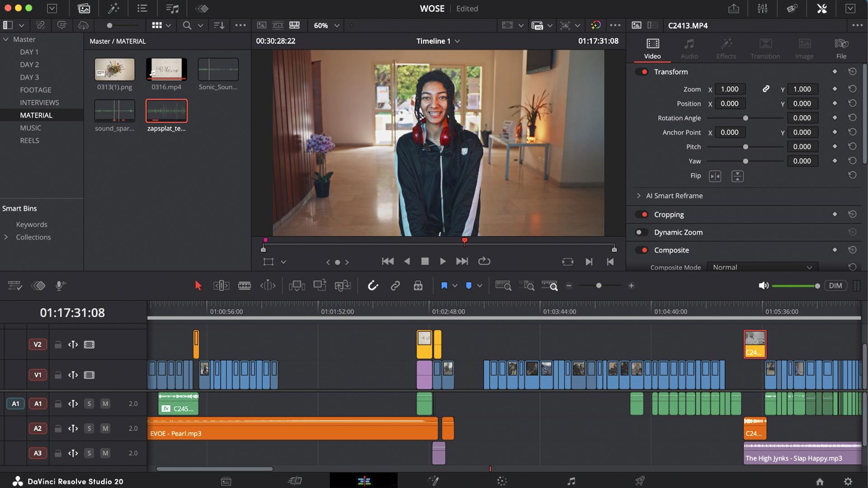Solo the A1 audio track

[x=89, y=404]
